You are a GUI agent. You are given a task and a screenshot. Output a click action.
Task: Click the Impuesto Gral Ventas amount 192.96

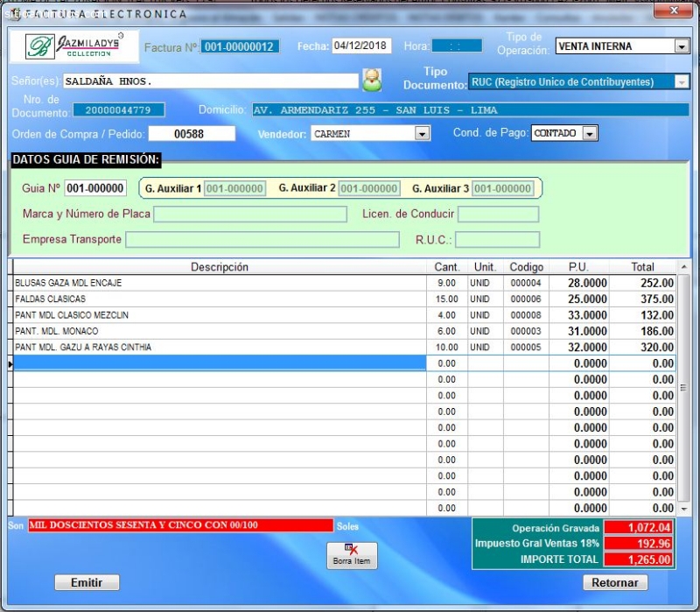click(638, 544)
